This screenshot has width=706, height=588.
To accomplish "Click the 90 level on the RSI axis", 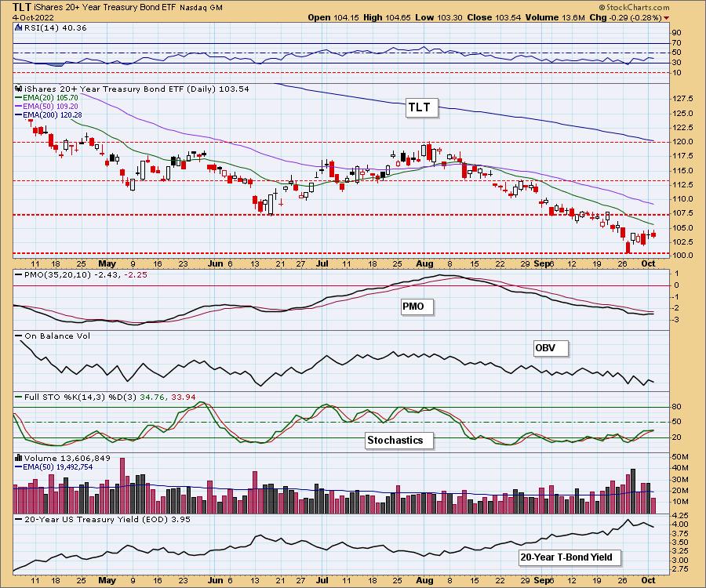I will click(x=677, y=33).
